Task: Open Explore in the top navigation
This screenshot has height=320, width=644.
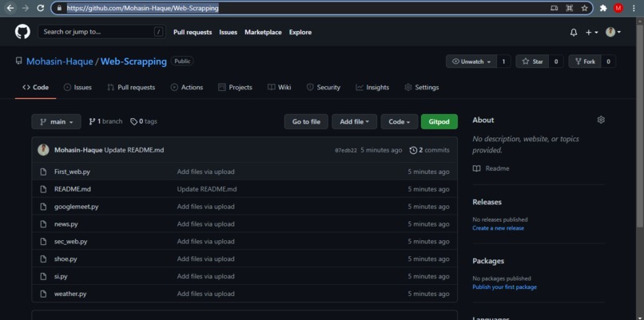Action: (x=300, y=32)
